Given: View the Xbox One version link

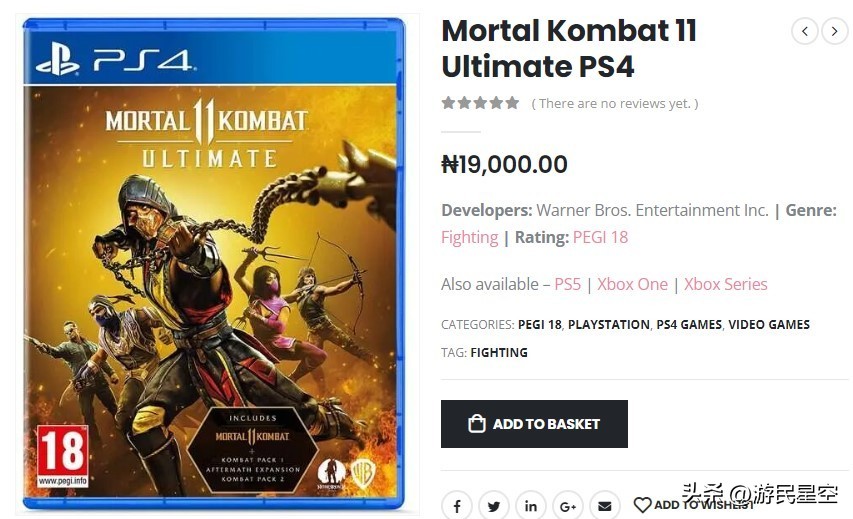Looking at the screenshot, I should pos(632,284).
